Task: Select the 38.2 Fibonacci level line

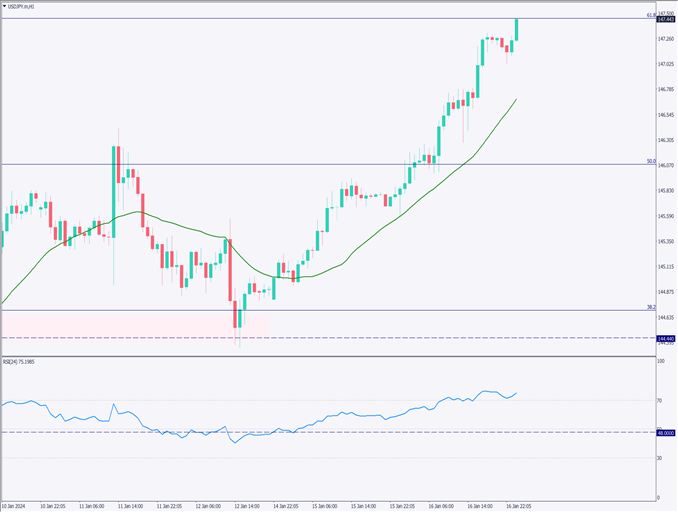Action: pyautogui.click(x=400, y=310)
